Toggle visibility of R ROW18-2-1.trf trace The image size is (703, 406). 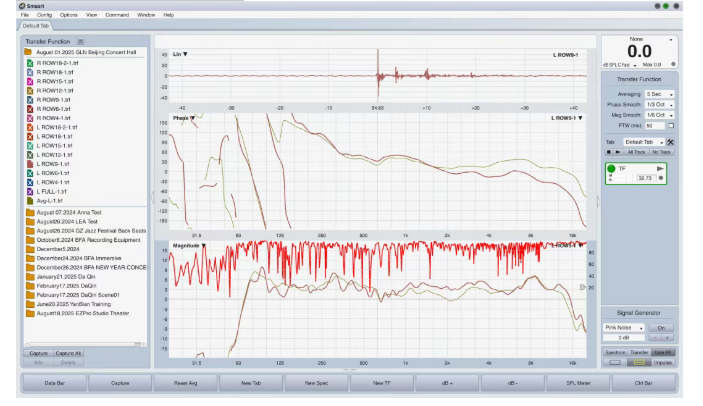coord(30,63)
